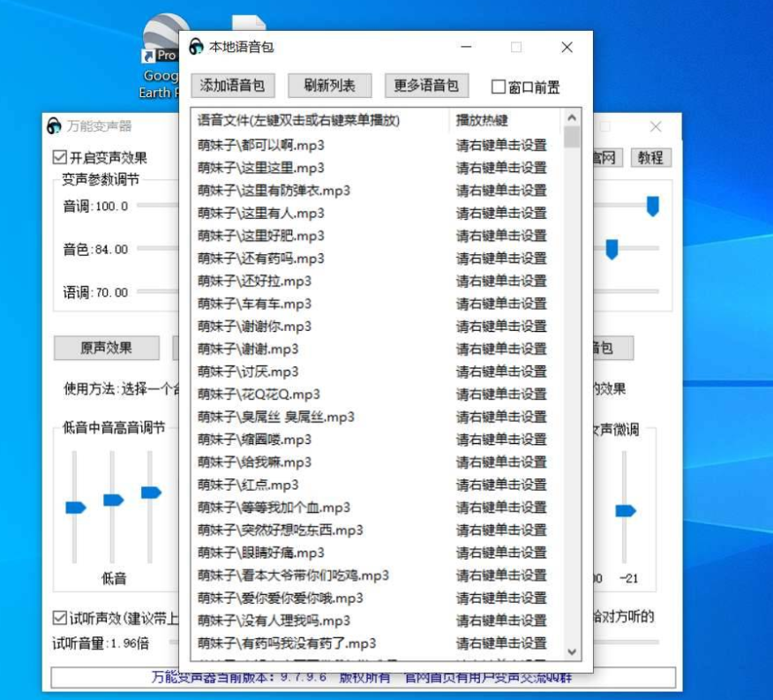Click the 女声微调 slider handle

click(627, 510)
